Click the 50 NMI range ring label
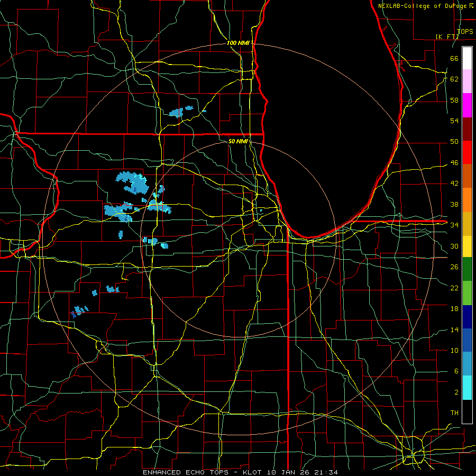The image size is (476, 476). click(x=238, y=141)
